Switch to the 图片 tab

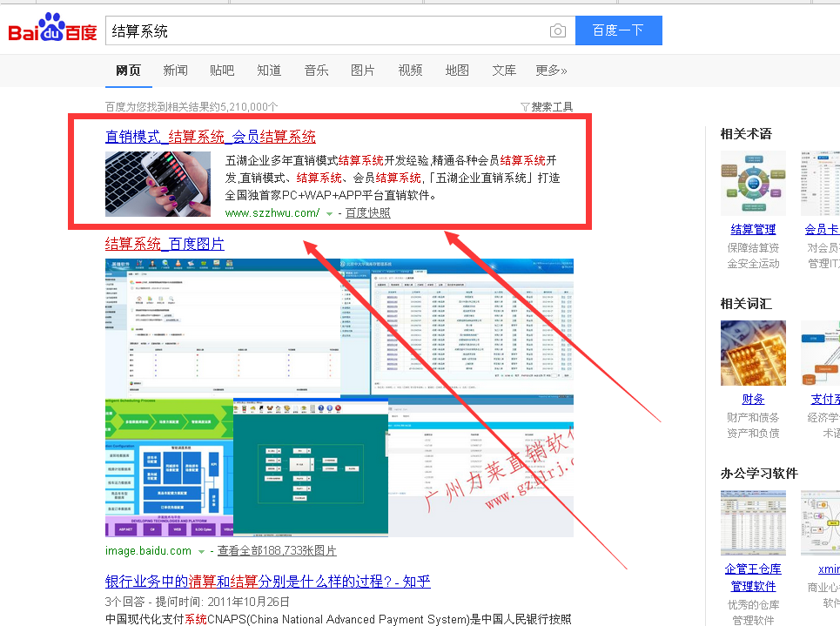pyautogui.click(x=363, y=71)
